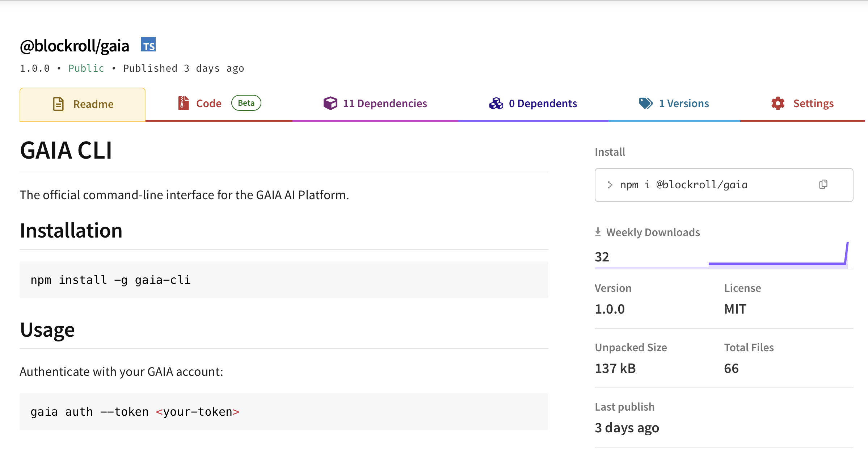The width and height of the screenshot is (868, 449).
Task: Click the Code zip file icon
Action: 184,103
